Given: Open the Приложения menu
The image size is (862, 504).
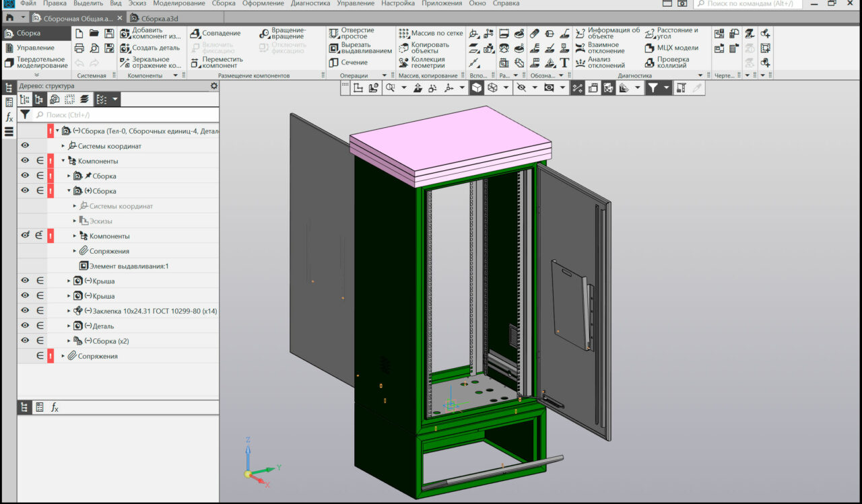Looking at the screenshot, I should click(x=442, y=3).
